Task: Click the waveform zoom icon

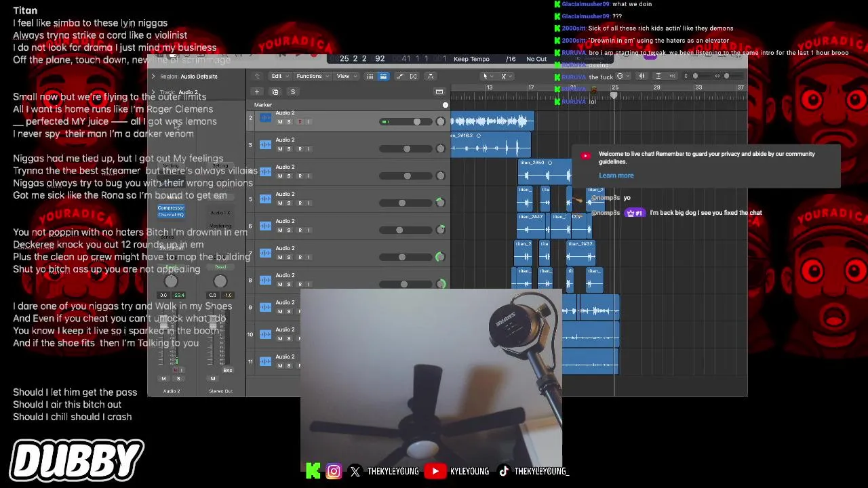Action: click(642, 76)
